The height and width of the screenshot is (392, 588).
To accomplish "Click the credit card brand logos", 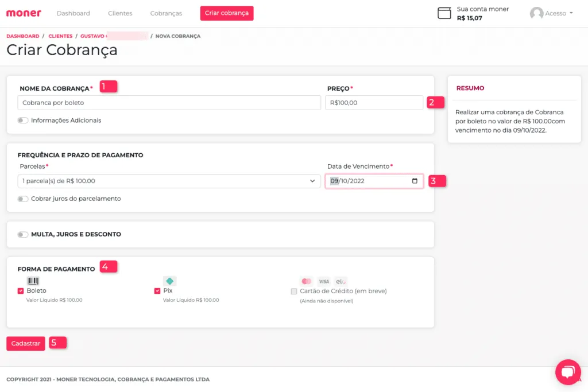I will pos(324,281).
